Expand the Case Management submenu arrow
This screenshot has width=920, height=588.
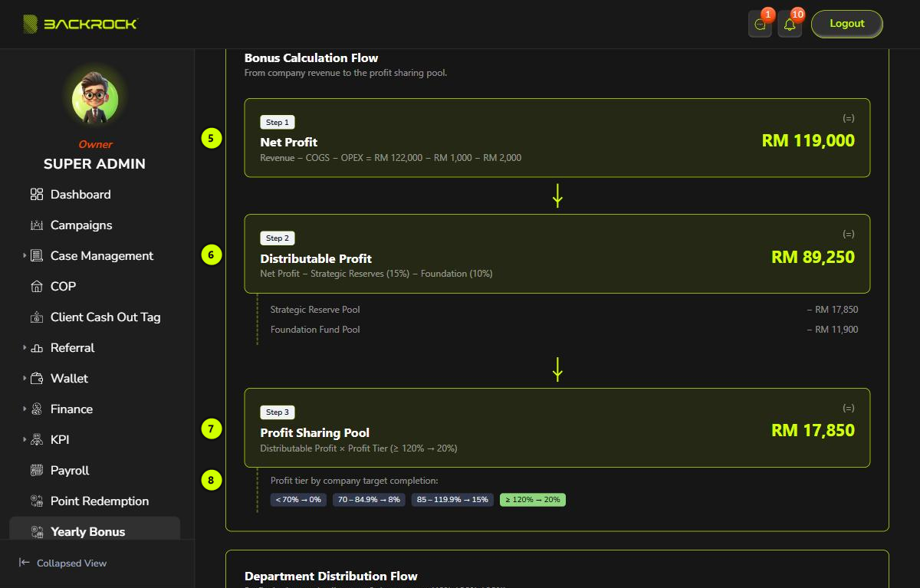[x=25, y=256]
